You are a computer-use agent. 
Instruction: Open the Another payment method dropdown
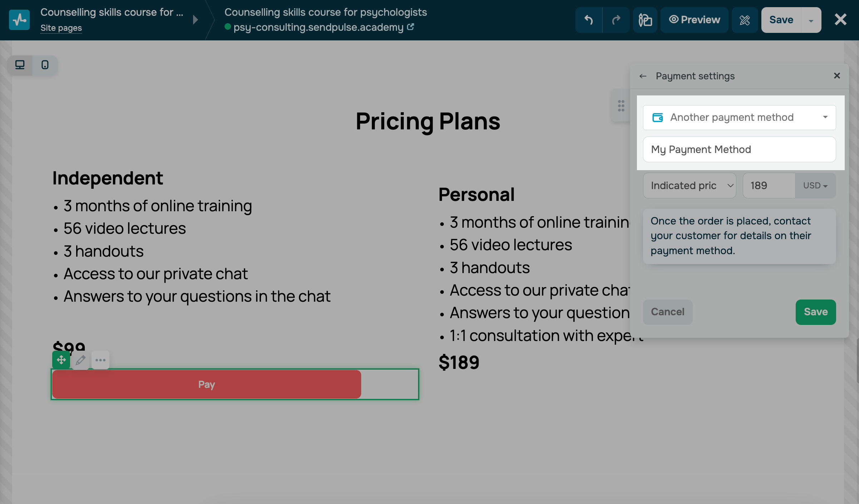click(739, 118)
